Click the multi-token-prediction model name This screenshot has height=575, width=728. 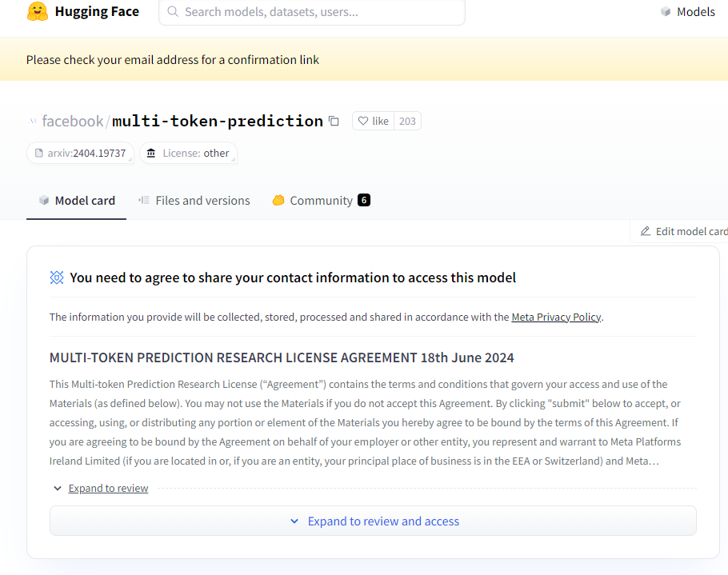click(217, 122)
